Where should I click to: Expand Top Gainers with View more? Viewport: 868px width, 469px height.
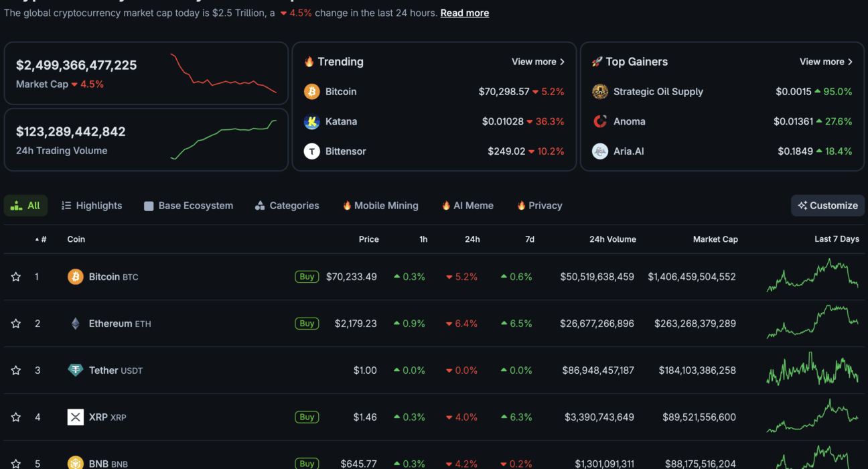coord(826,62)
